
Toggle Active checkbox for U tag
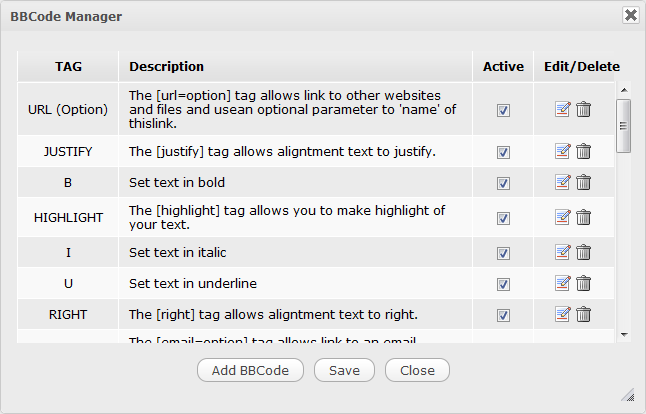[x=503, y=283]
